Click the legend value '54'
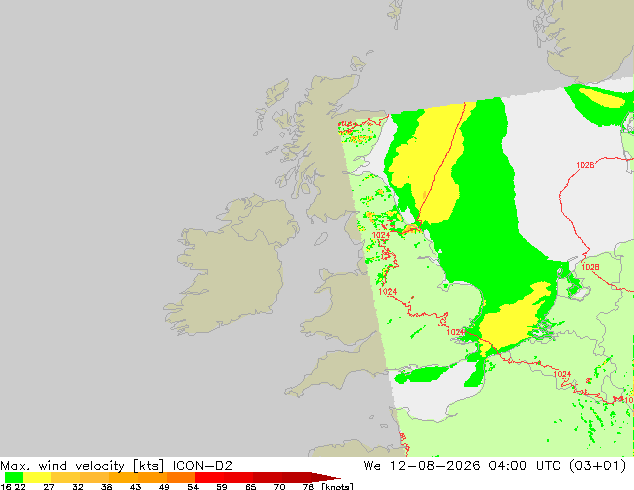Screen dimensions: 634x490 (x=193, y=487)
